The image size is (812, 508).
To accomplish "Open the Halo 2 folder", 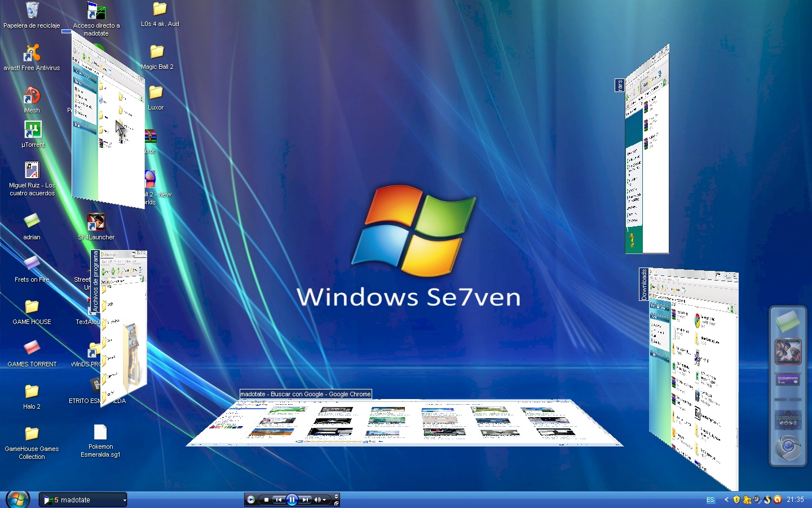I will point(32,396).
